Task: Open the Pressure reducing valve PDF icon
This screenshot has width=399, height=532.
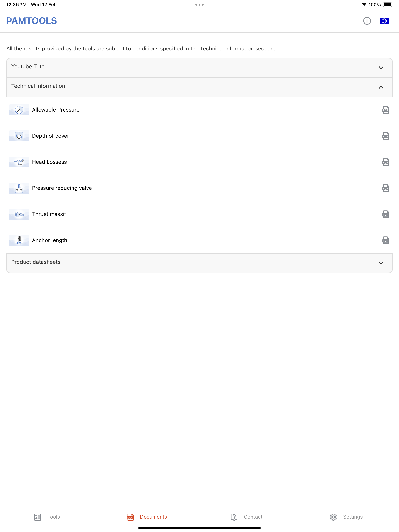Action: pos(386,188)
